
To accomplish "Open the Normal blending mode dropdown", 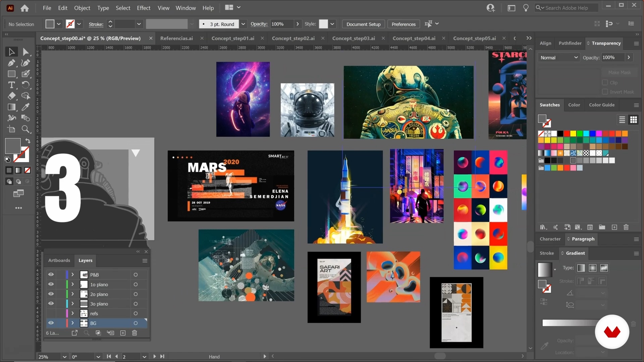I will click(559, 58).
